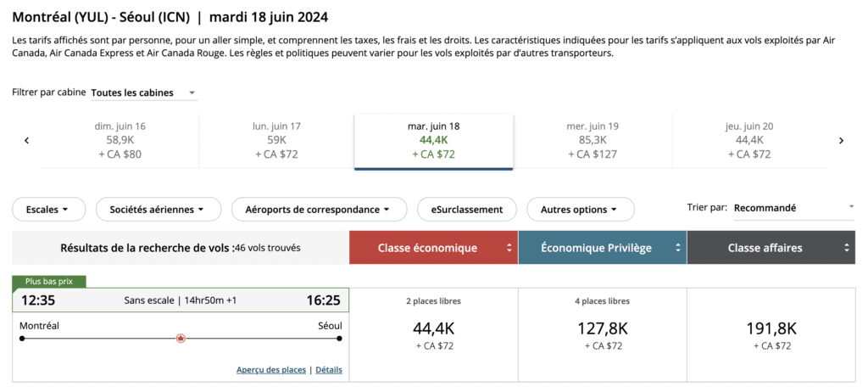The height and width of the screenshot is (387, 868).
Task: Open Autres options dropdown
Action: [x=581, y=209]
